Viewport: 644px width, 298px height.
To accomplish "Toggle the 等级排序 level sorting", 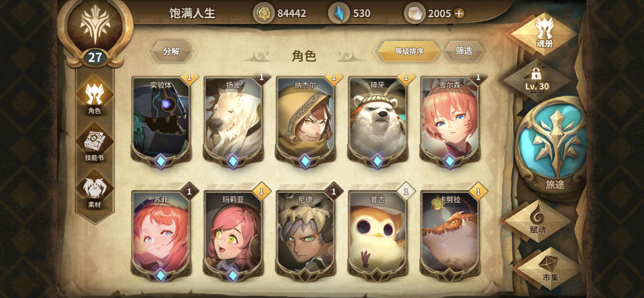I will pos(409,51).
